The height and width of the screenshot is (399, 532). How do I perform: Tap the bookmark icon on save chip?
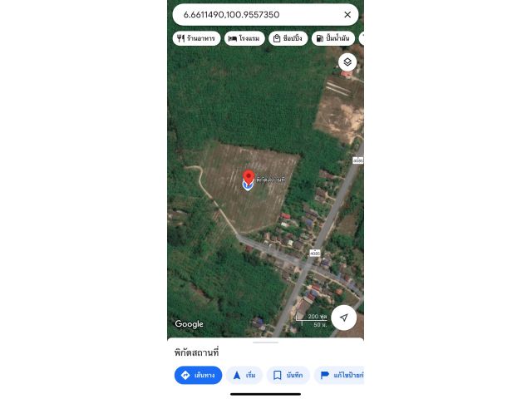pos(277,375)
